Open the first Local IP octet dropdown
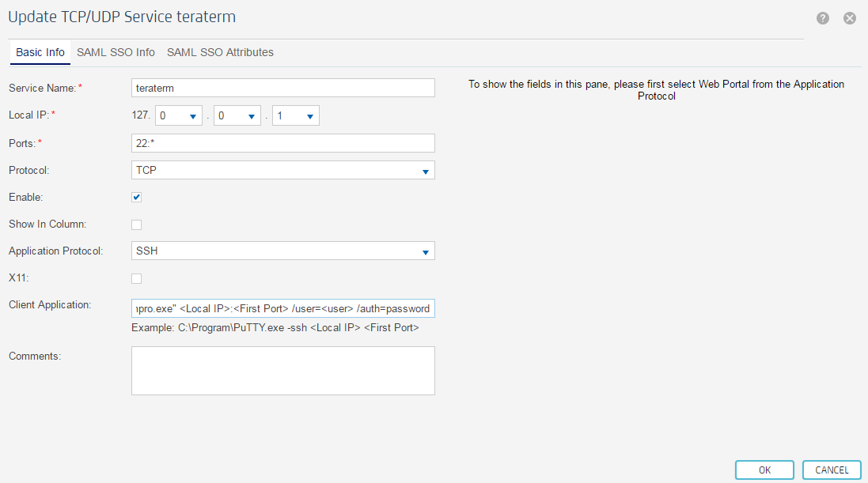Viewport: 868px width, 483px height. coord(179,116)
